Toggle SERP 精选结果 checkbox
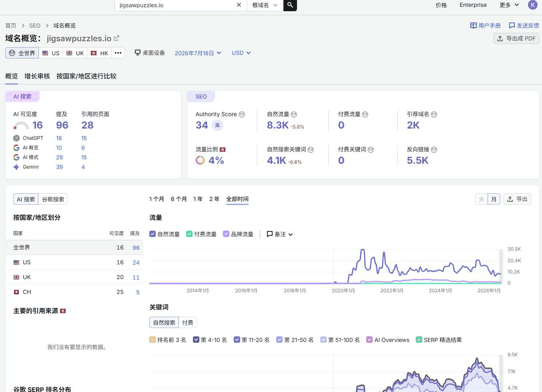Screen dimensions: 542x392 click(419, 340)
